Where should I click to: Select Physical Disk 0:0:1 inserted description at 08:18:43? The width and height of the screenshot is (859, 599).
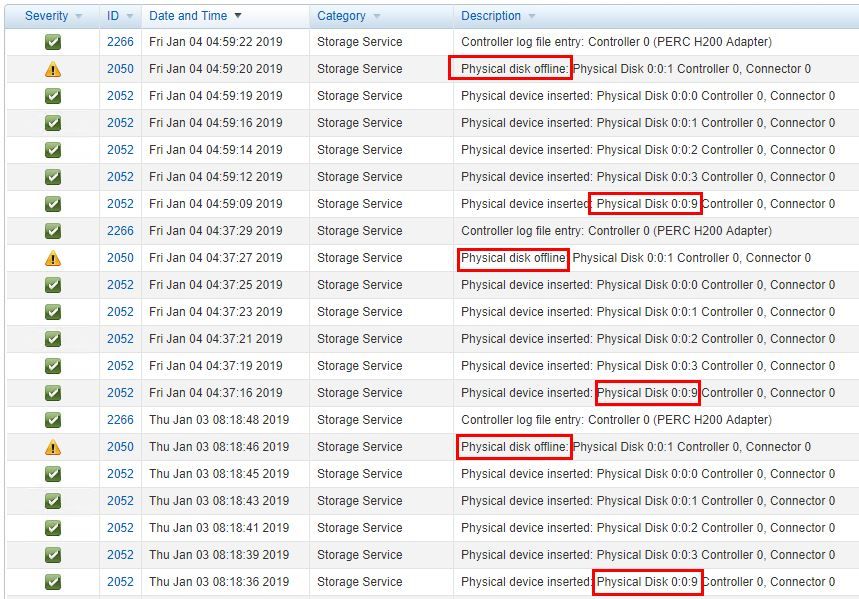coord(648,500)
